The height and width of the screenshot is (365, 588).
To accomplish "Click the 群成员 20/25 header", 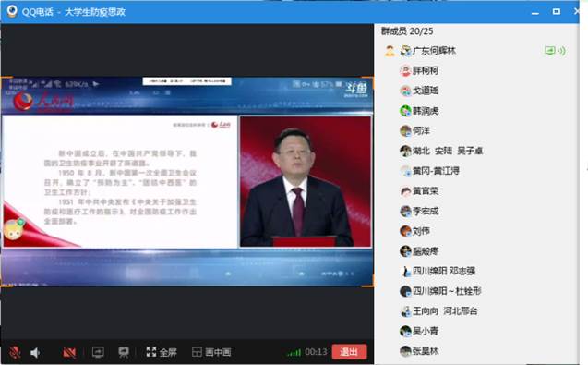I will pyautogui.click(x=407, y=31).
